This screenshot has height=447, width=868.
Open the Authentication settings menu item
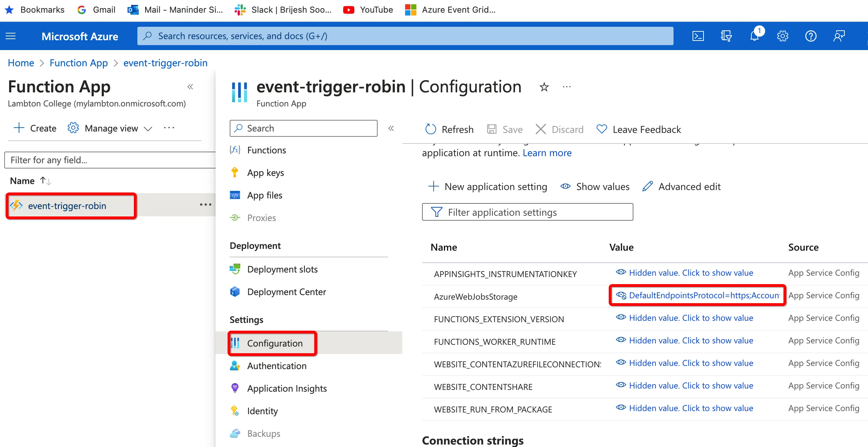[x=277, y=366]
